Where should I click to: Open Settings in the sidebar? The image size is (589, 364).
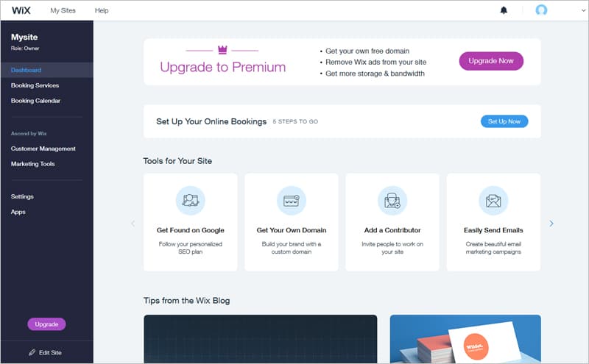click(x=22, y=196)
